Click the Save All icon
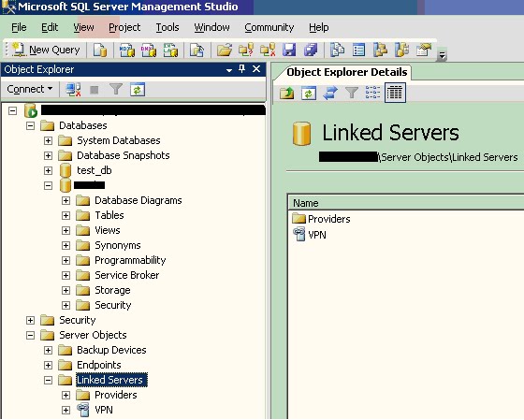 311,51
